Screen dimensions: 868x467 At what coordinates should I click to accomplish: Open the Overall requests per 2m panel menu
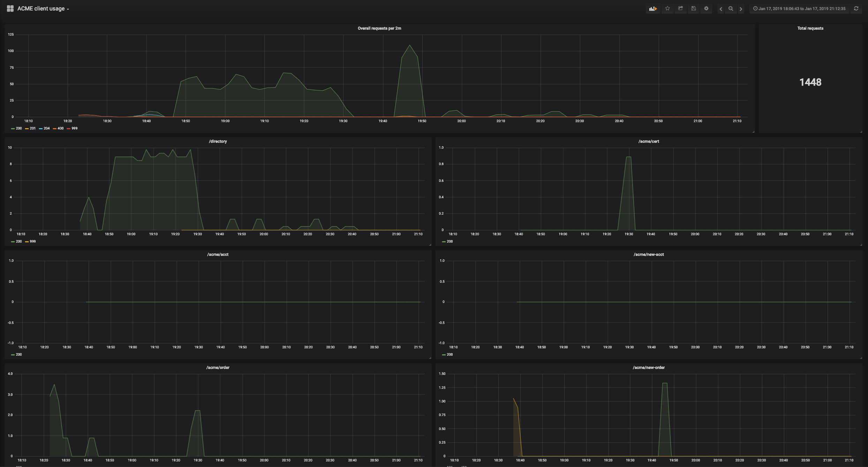click(379, 28)
